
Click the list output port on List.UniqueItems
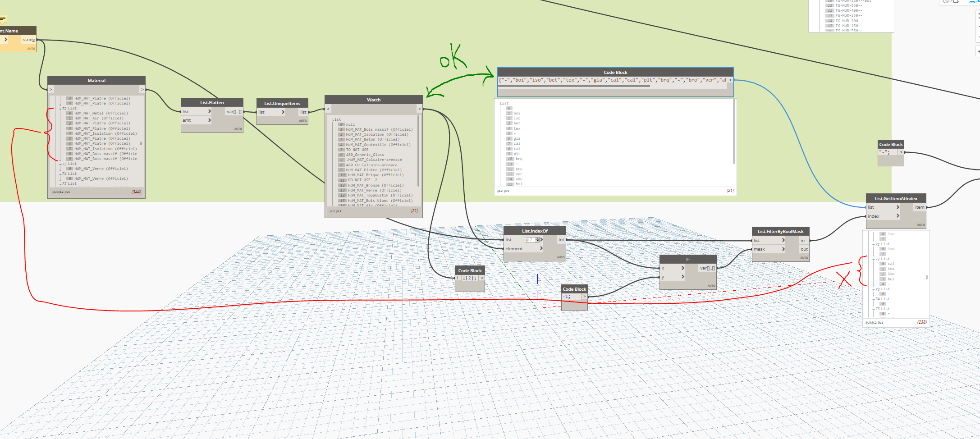303,112
